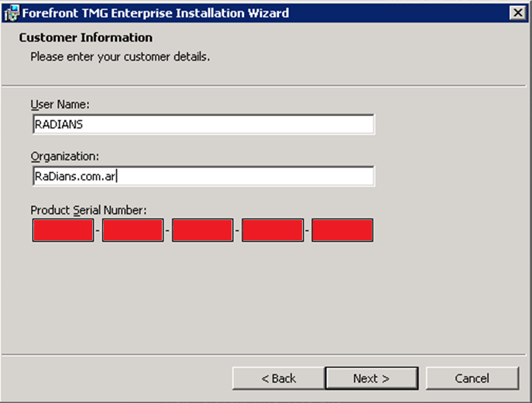Focus the User Name field containing RADIANS
532x403 pixels.
203,124
